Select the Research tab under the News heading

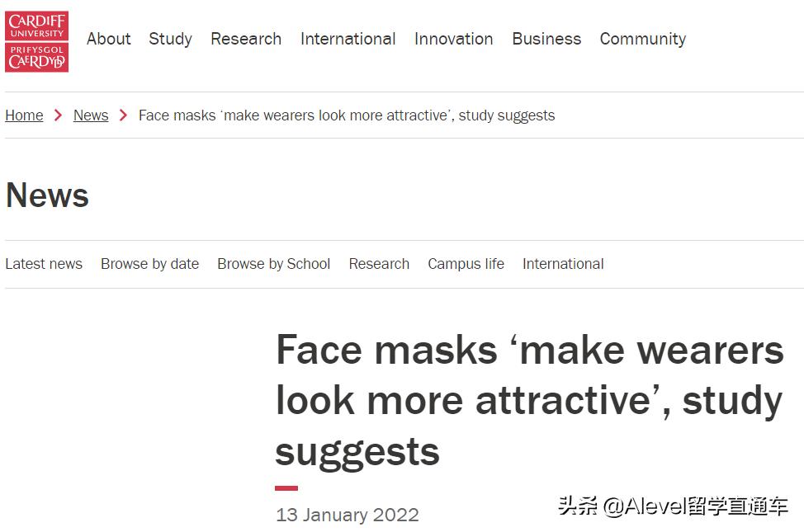click(x=379, y=264)
